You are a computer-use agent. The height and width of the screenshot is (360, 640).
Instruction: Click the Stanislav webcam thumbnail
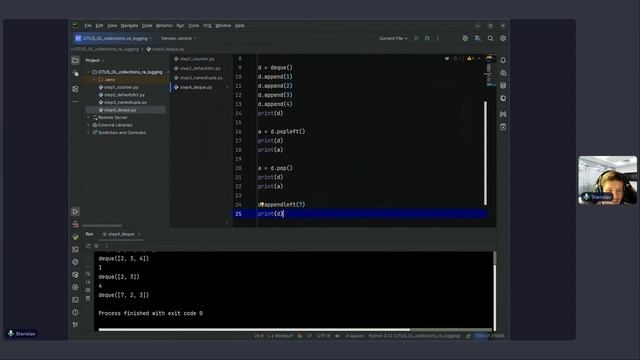607,180
